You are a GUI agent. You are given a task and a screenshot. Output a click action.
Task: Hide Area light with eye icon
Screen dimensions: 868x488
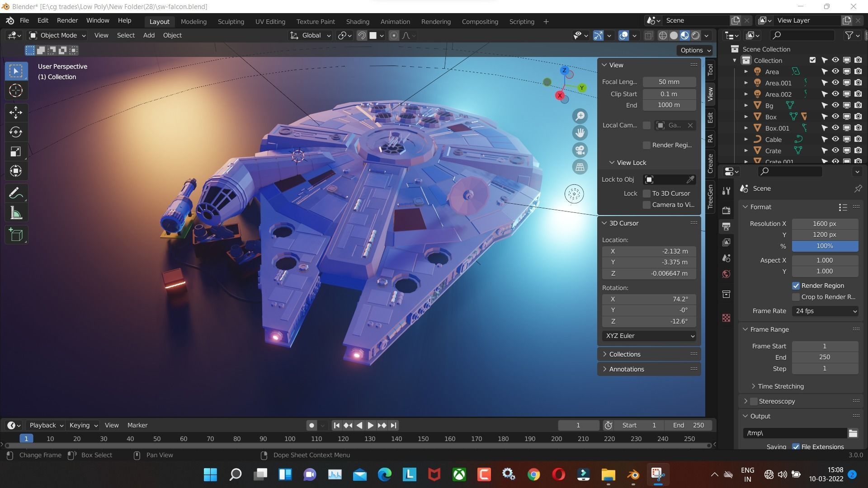835,71
